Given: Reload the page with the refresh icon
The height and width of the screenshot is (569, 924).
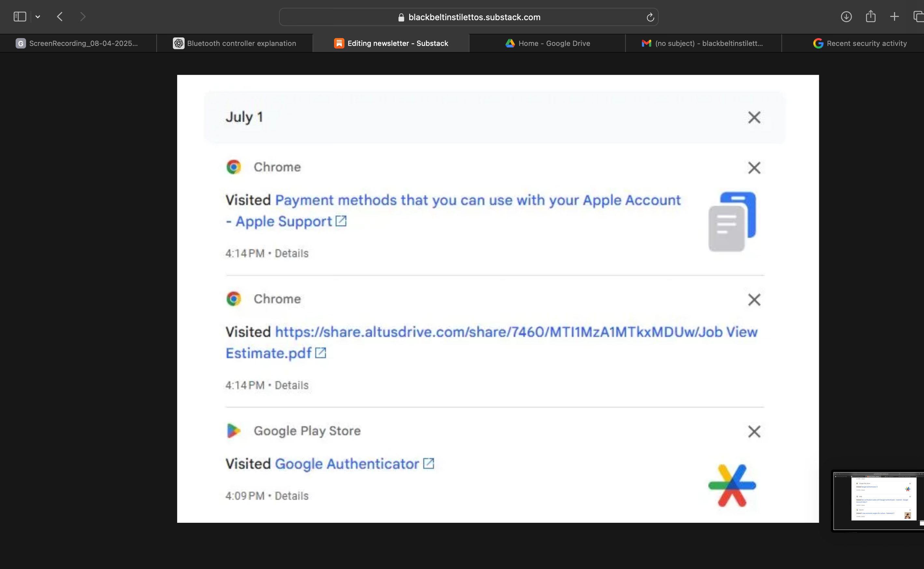Looking at the screenshot, I should 650,17.
